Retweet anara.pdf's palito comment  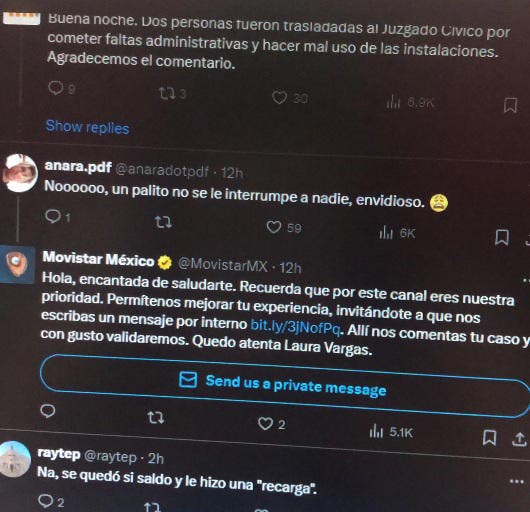coord(163,222)
